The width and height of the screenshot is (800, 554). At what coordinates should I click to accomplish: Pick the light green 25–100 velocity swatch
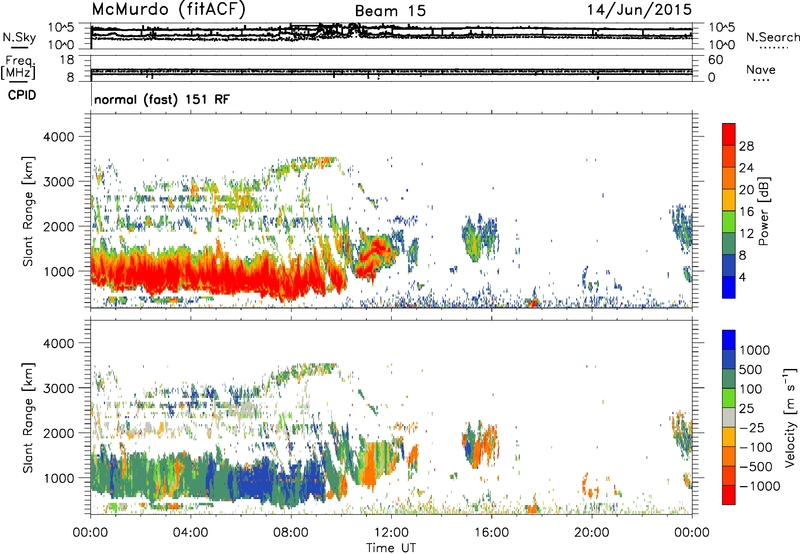729,398
